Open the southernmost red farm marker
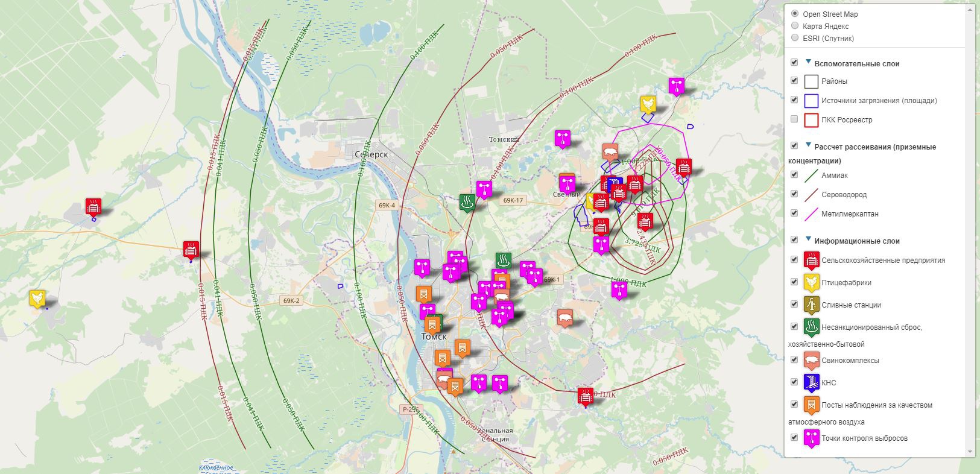 585,397
